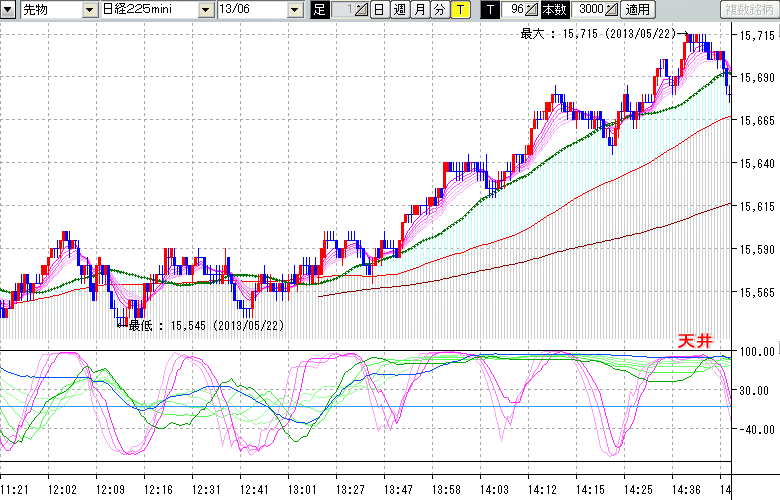780x500 pixels.
Task: Click the black 足 label icon
Action: pyautogui.click(x=320, y=10)
